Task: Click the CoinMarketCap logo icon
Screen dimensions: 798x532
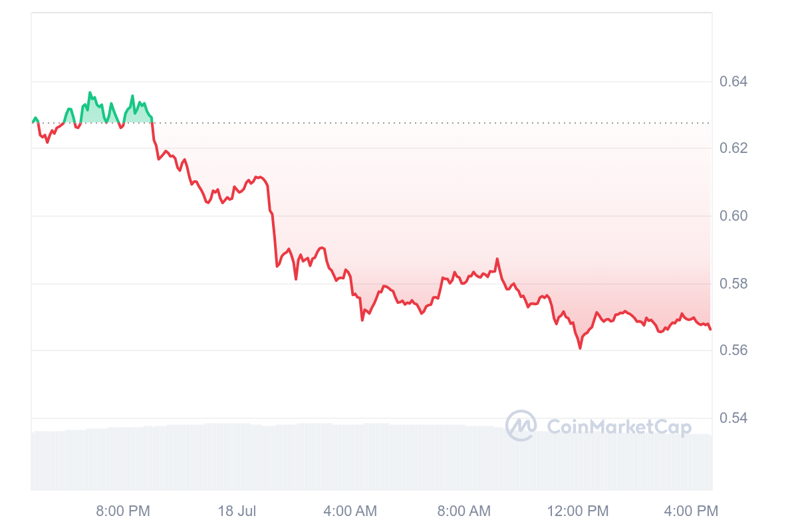Action: coord(521,426)
